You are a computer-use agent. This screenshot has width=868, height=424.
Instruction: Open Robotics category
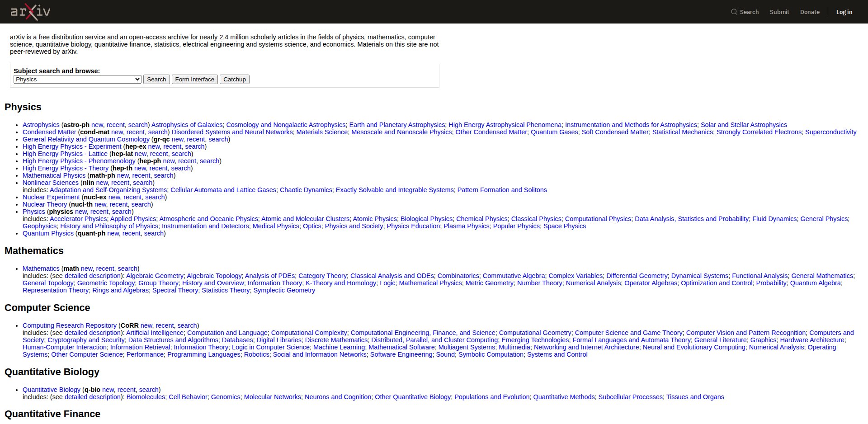point(257,354)
